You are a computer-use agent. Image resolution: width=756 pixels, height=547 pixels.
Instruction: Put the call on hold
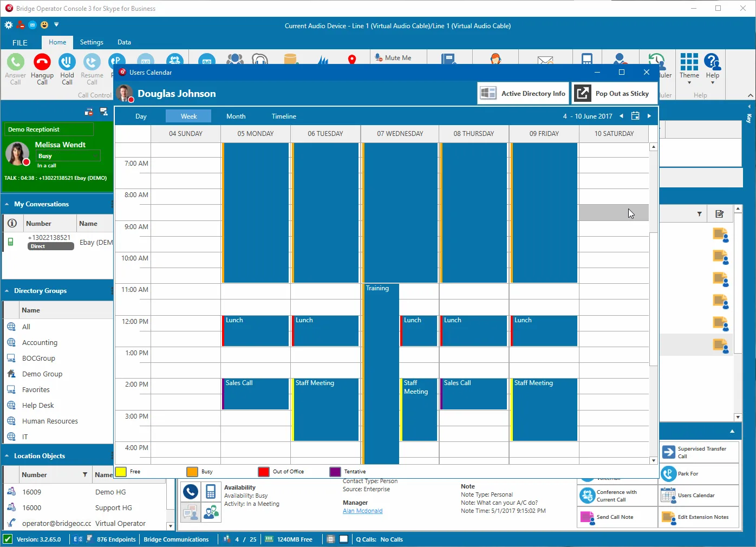tap(67, 63)
